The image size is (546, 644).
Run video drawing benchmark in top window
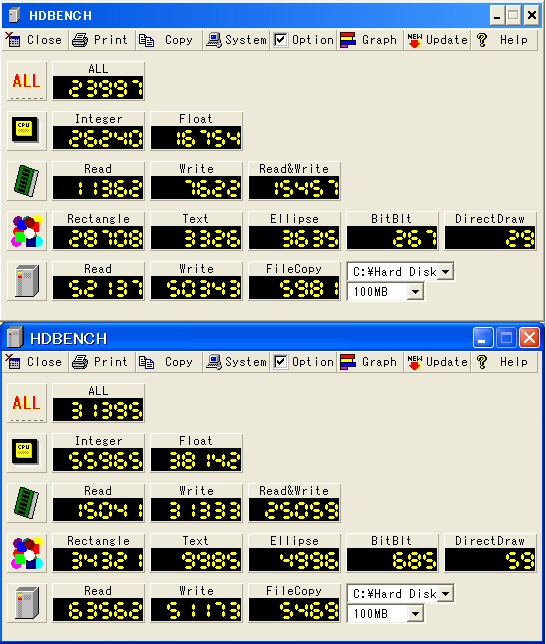(27, 231)
